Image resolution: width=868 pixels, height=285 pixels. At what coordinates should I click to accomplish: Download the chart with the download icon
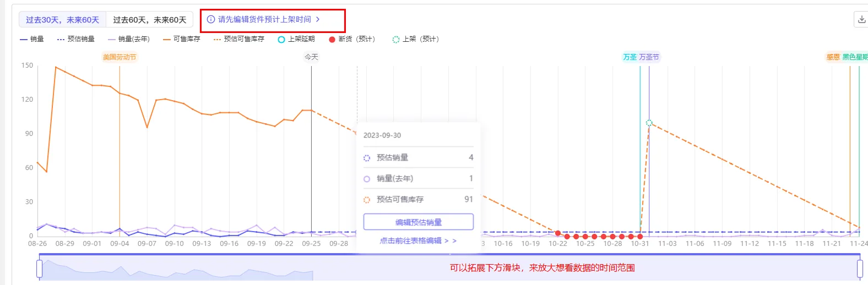tap(861, 19)
